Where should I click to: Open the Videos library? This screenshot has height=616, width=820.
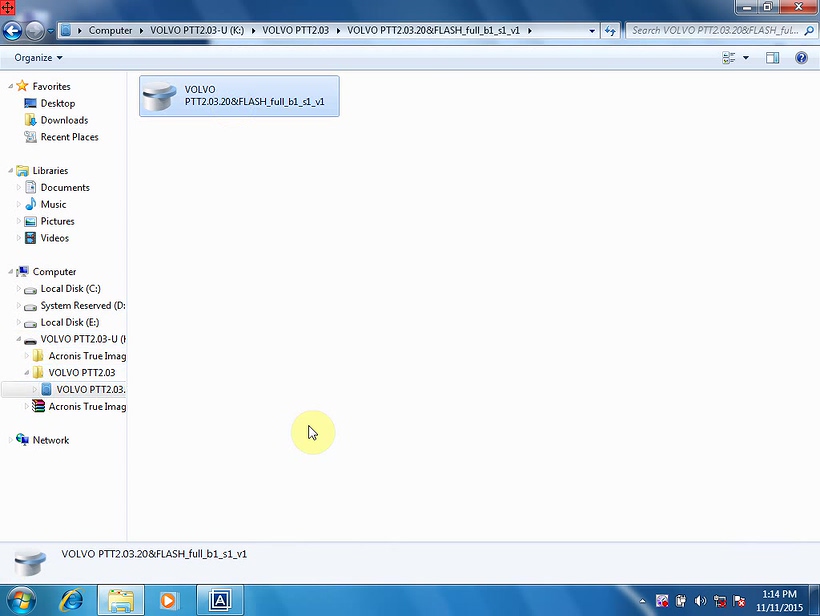pyautogui.click(x=54, y=238)
